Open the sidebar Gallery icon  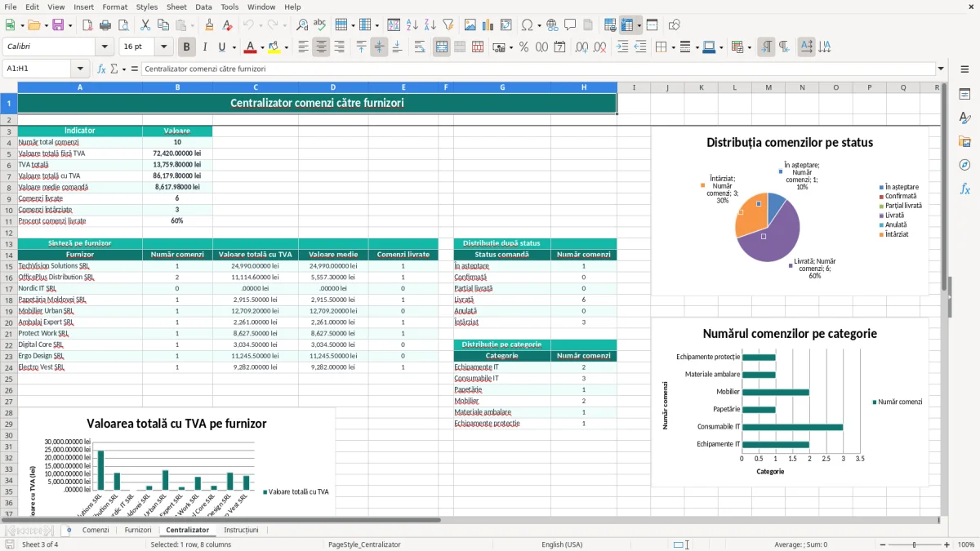tap(964, 141)
